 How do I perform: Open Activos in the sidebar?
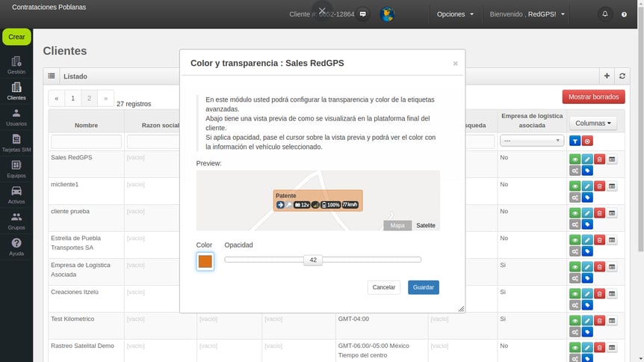16,195
